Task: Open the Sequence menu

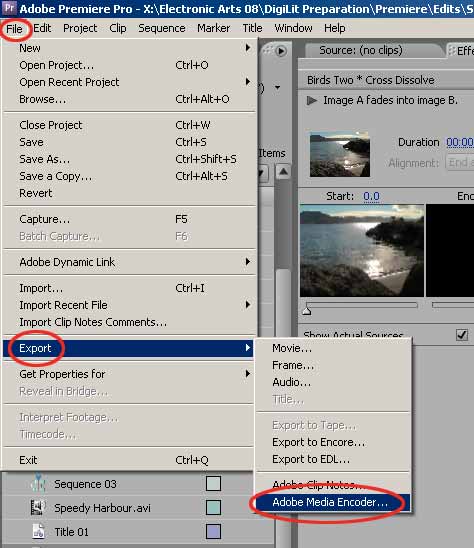Action: tap(161, 28)
